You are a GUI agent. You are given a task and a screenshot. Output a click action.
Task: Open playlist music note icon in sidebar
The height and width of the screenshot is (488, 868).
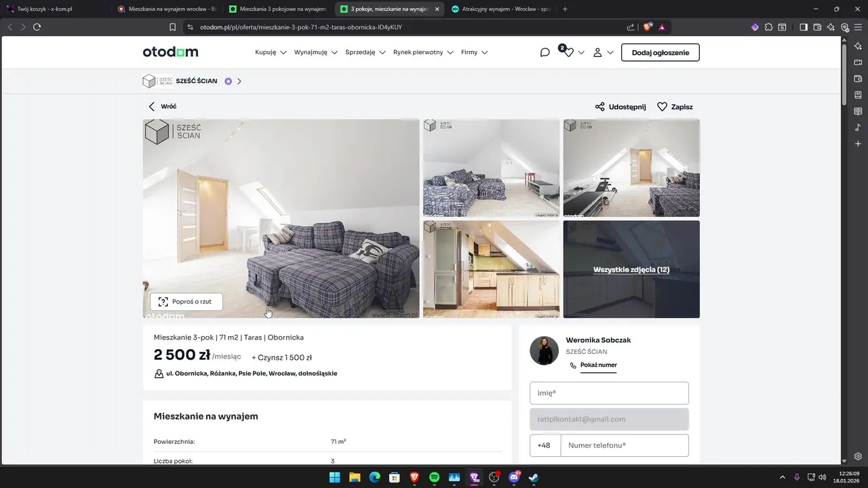tap(858, 127)
